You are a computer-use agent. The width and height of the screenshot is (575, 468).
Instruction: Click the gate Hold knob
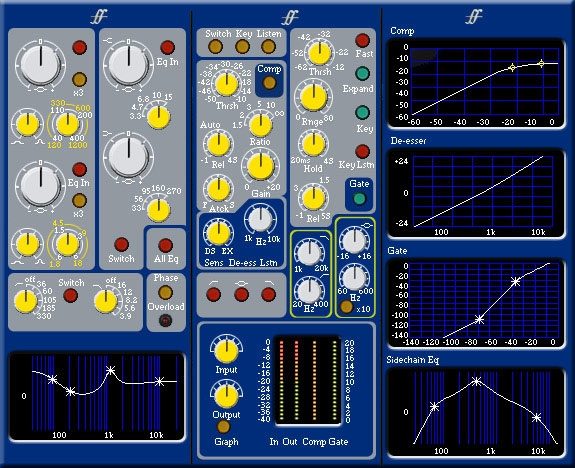point(314,145)
